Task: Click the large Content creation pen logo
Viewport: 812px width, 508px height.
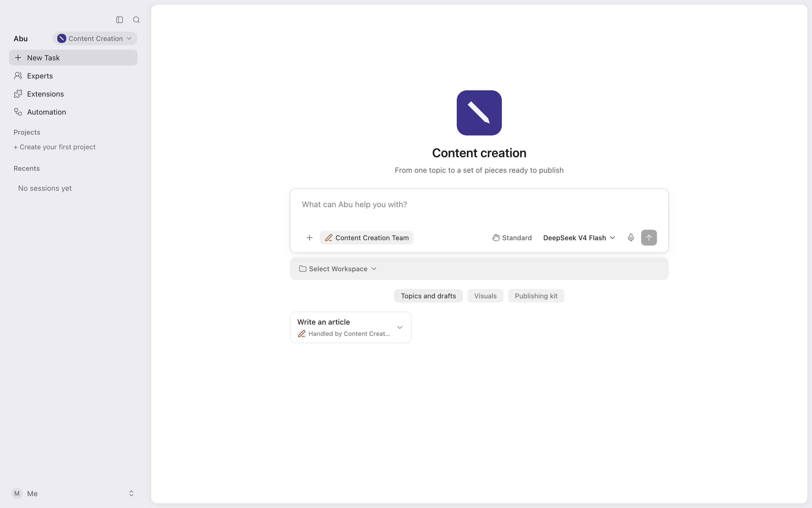Action: click(x=479, y=113)
